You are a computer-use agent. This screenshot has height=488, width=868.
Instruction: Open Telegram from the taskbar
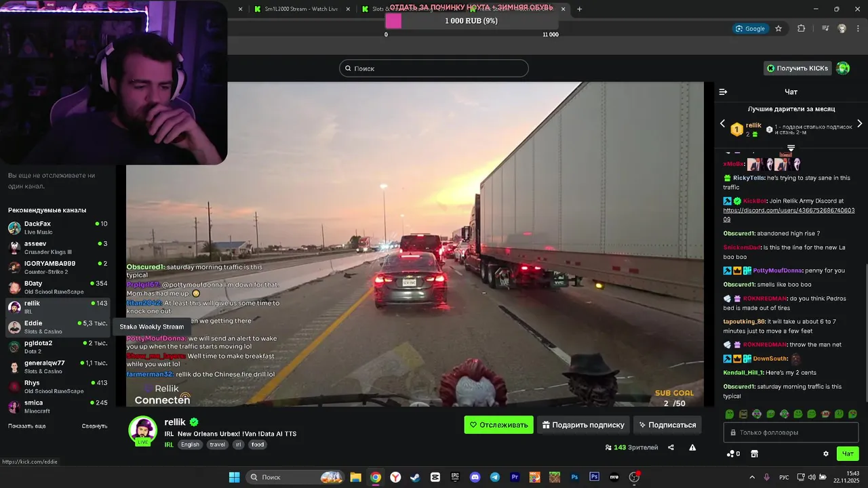(495, 477)
